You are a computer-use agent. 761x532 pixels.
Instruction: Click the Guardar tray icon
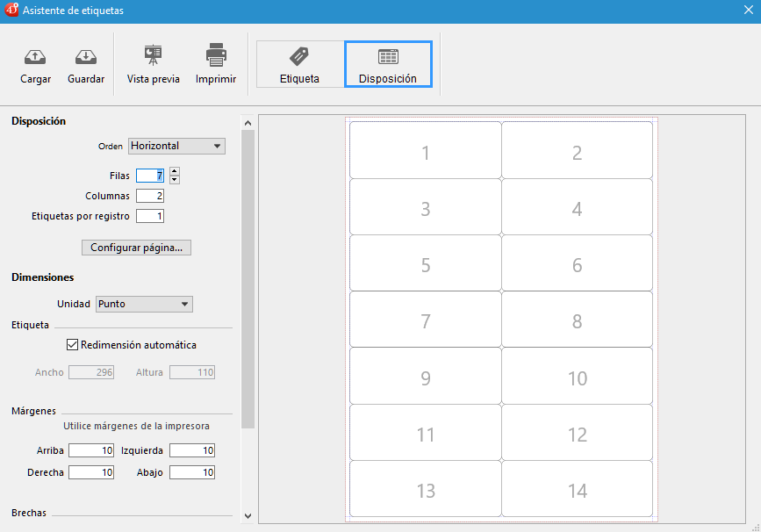[x=86, y=58]
